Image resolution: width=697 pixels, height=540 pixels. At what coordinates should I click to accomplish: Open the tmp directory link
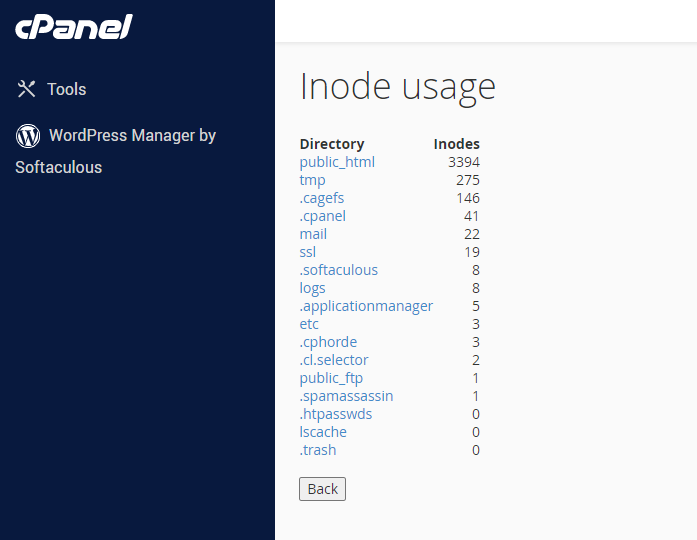pyautogui.click(x=312, y=180)
